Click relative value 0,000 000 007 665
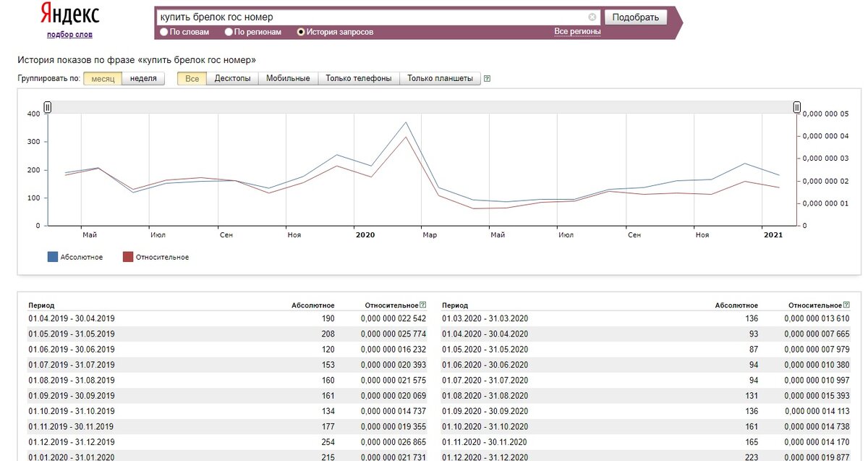Screen dimensions: 868x461 pos(817,334)
